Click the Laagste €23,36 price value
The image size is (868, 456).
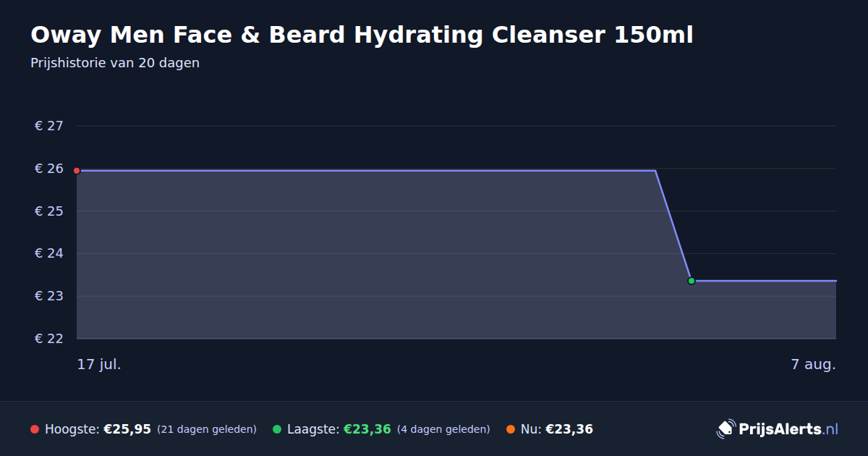(367, 429)
